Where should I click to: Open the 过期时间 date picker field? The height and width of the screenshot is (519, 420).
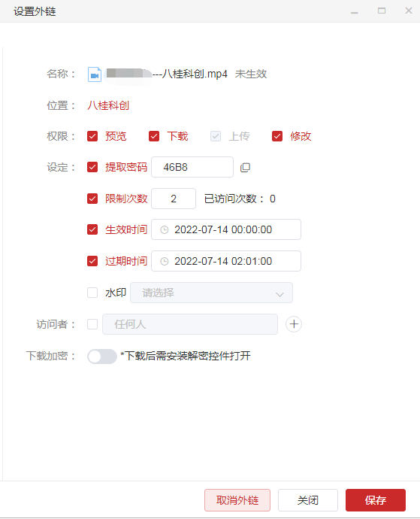(226, 261)
